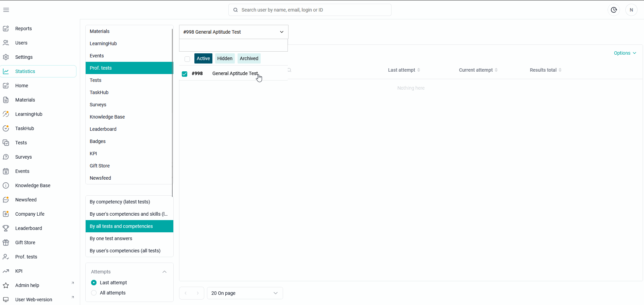This screenshot has width=644, height=305.
Task: Open the history clock icon in header
Action: point(614,10)
